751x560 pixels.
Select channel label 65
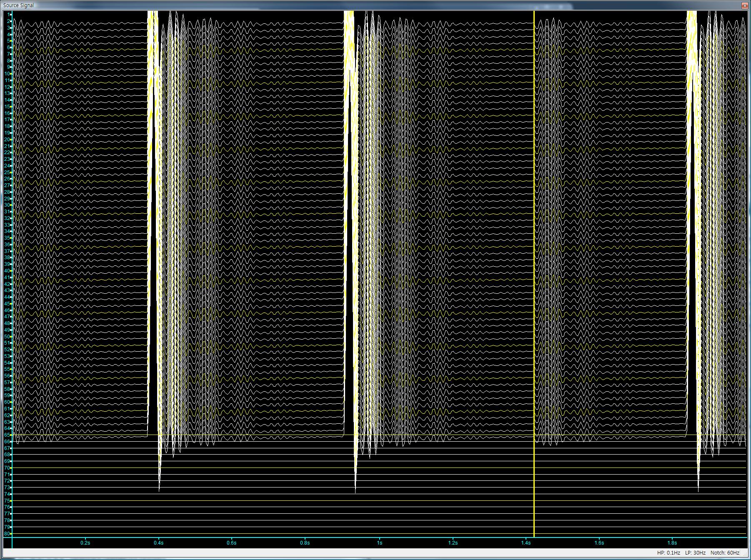pyautogui.click(x=7, y=435)
